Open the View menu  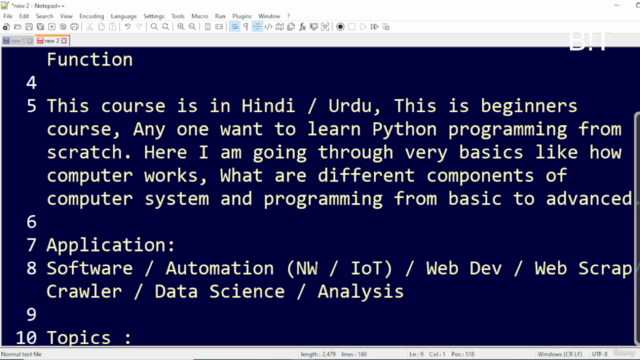tap(66, 16)
